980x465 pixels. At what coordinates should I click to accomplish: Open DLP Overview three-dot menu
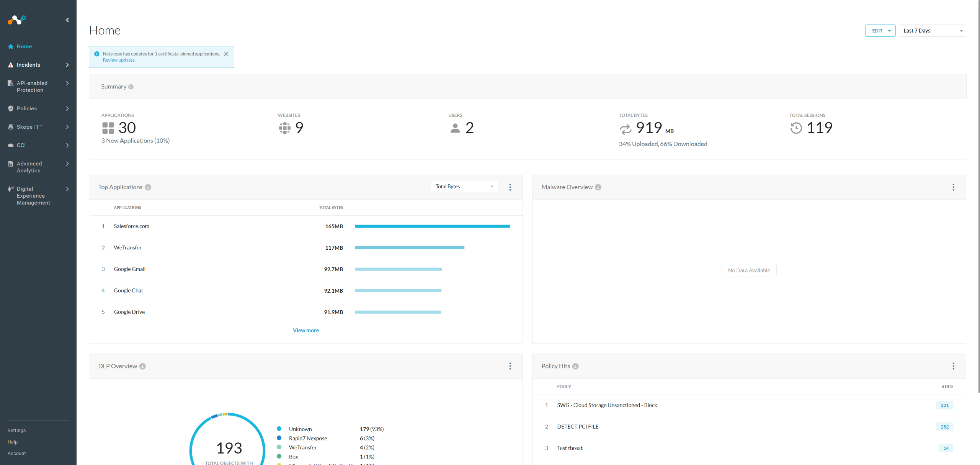click(x=510, y=366)
